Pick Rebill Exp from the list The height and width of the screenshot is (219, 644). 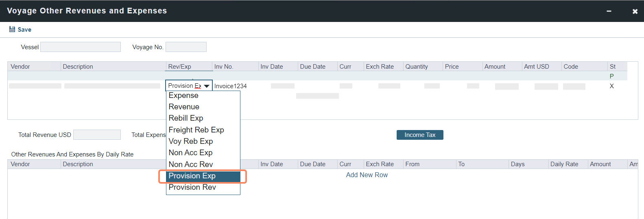pyautogui.click(x=186, y=118)
